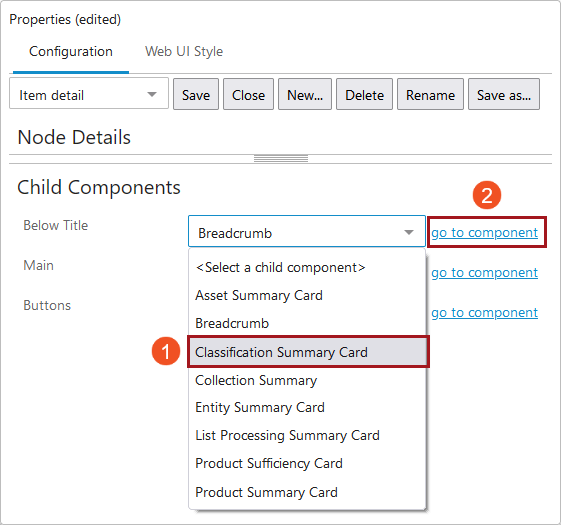Click the Close button in toolbar
The width and height of the screenshot is (561, 525).
click(248, 94)
